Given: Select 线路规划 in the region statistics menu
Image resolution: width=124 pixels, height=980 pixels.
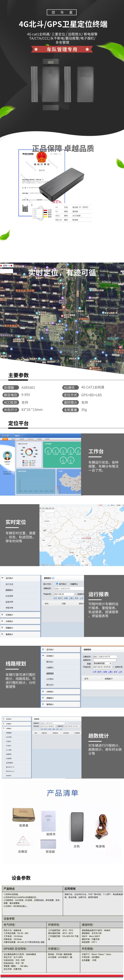Looking at the screenshot, I should coord(50,673).
